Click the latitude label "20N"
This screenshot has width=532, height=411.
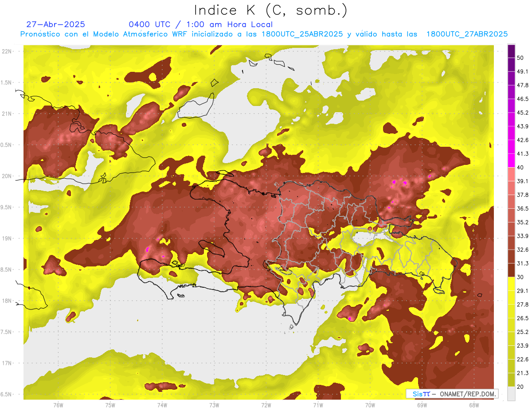(x=7, y=176)
